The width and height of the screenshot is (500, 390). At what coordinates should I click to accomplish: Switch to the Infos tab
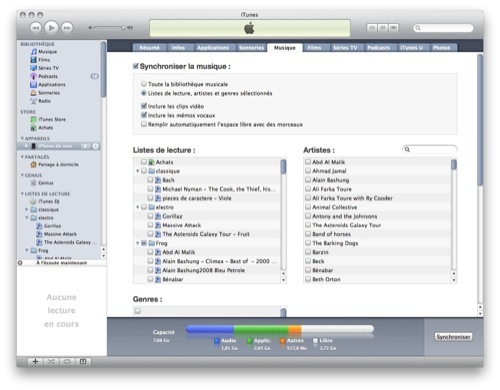point(178,48)
